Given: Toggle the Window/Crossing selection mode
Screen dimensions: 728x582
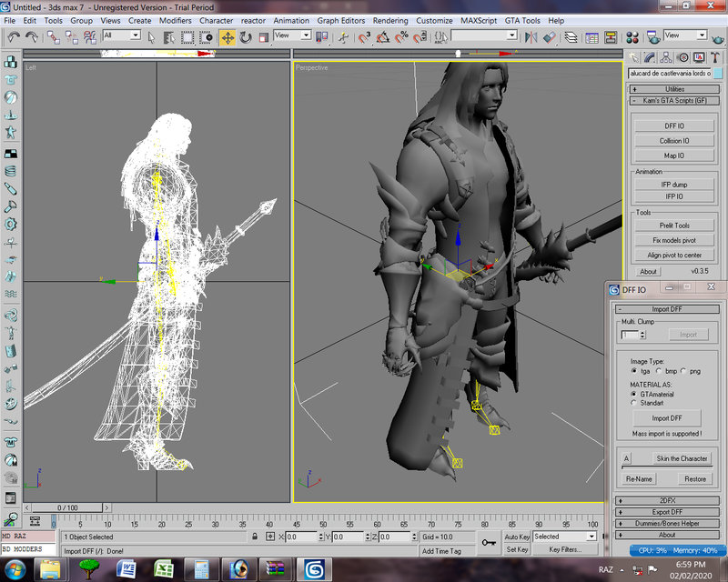Looking at the screenshot, I should [206, 37].
